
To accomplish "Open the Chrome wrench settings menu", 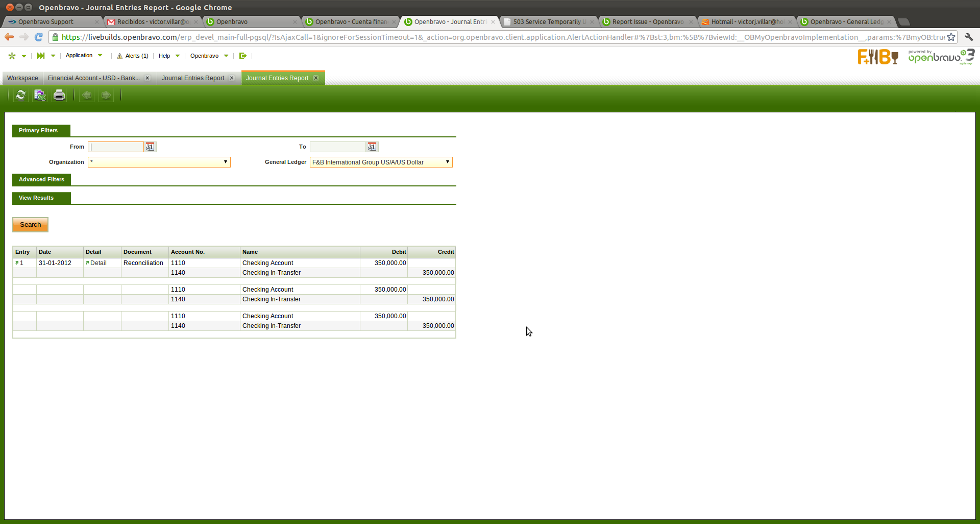I will [x=969, y=37].
